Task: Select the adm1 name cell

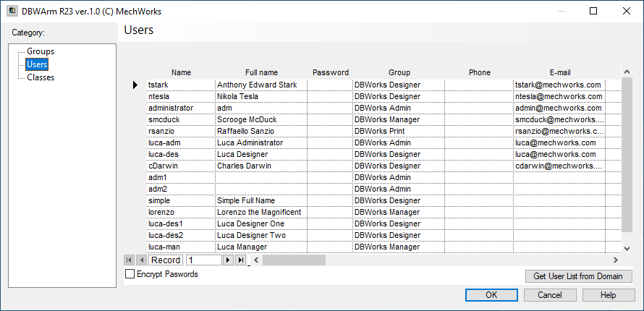Action: point(181,177)
